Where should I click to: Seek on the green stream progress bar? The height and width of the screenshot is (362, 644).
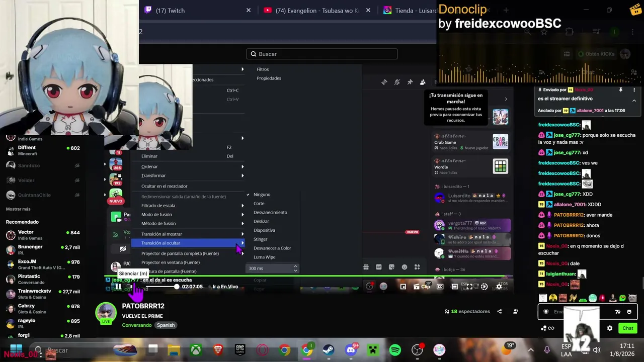pos(308,276)
